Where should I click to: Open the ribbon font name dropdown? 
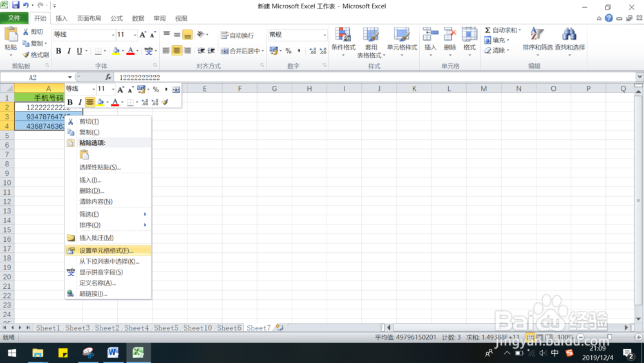click(x=113, y=35)
